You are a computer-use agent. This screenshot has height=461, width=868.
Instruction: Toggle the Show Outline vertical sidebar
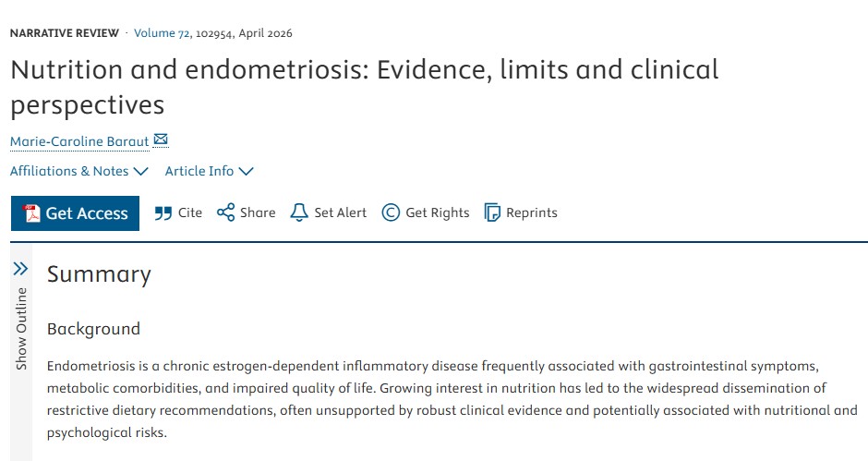pos(21,329)
